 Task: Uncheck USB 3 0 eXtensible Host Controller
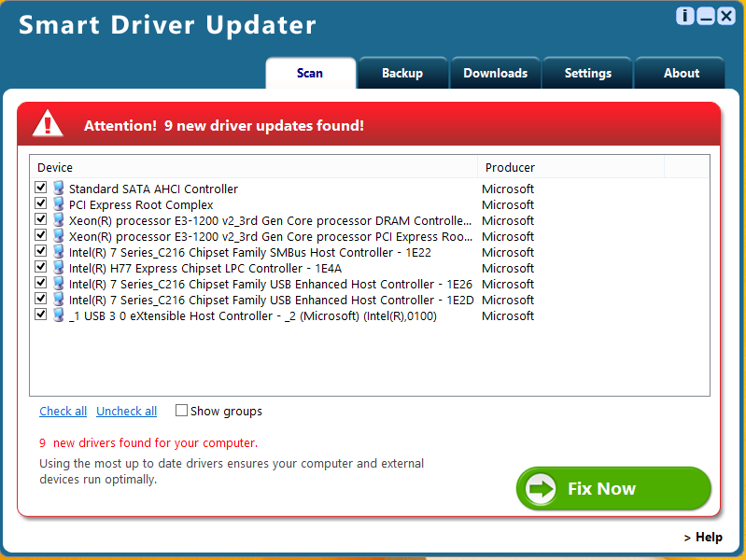click(40, 314)
